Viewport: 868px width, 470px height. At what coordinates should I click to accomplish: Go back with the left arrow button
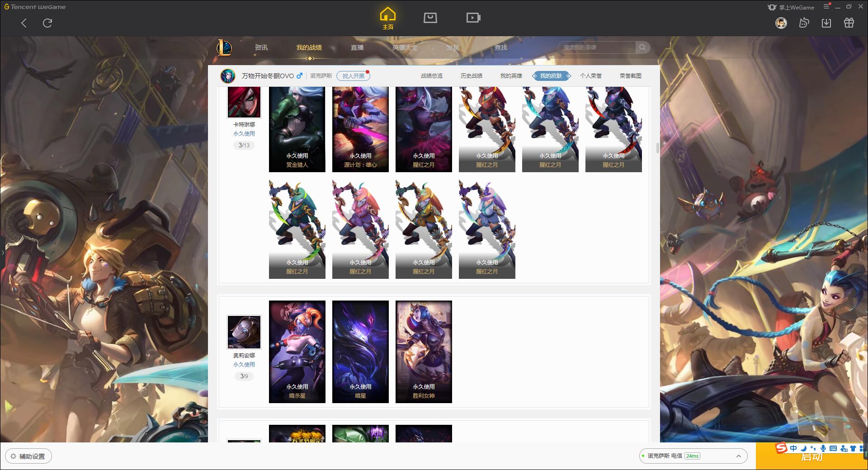pos(24,23)
